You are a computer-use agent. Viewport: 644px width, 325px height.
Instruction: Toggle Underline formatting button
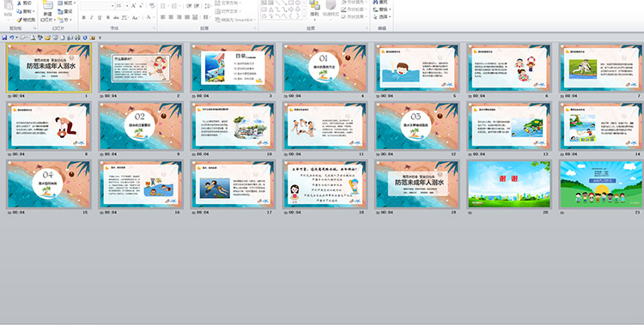point(100,18)
